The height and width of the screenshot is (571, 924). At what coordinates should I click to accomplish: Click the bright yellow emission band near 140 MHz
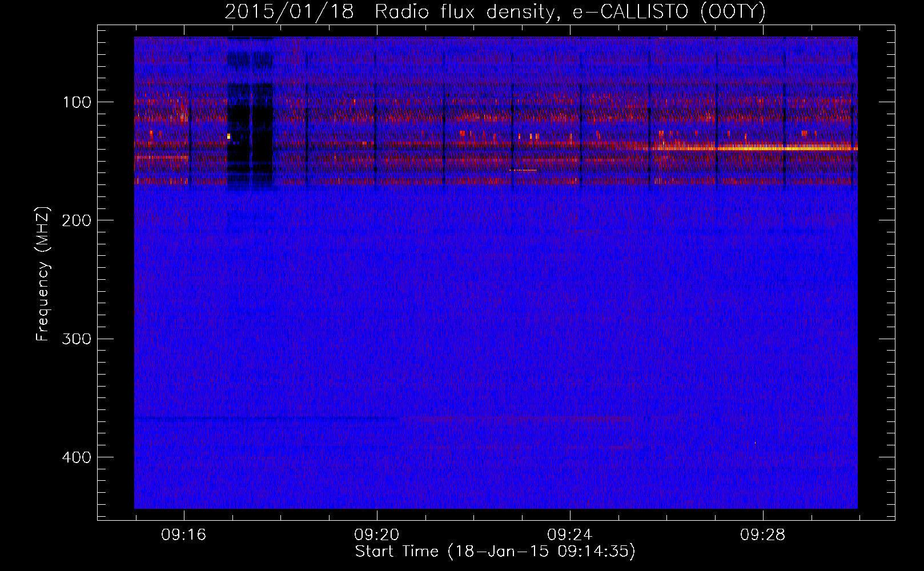tap(754, 148)
